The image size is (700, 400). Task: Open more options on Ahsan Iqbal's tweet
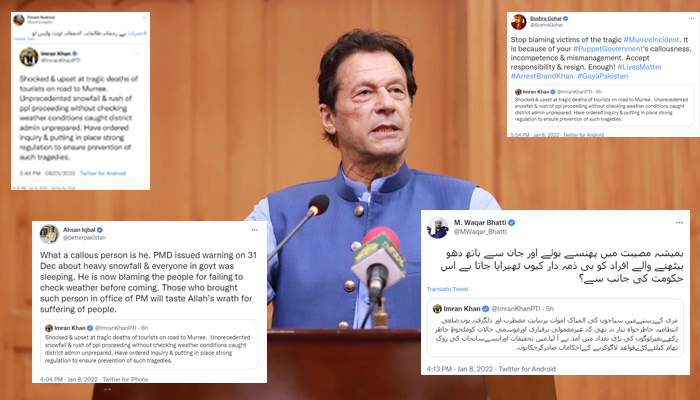(x=254, y=230)
